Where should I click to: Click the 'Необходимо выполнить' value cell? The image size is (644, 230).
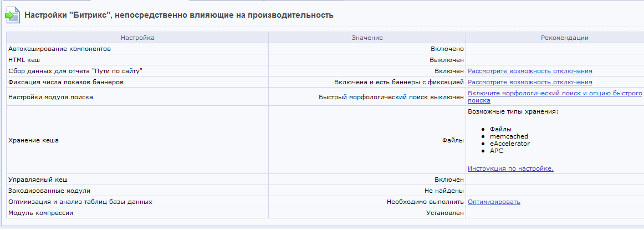coord(367,202)
